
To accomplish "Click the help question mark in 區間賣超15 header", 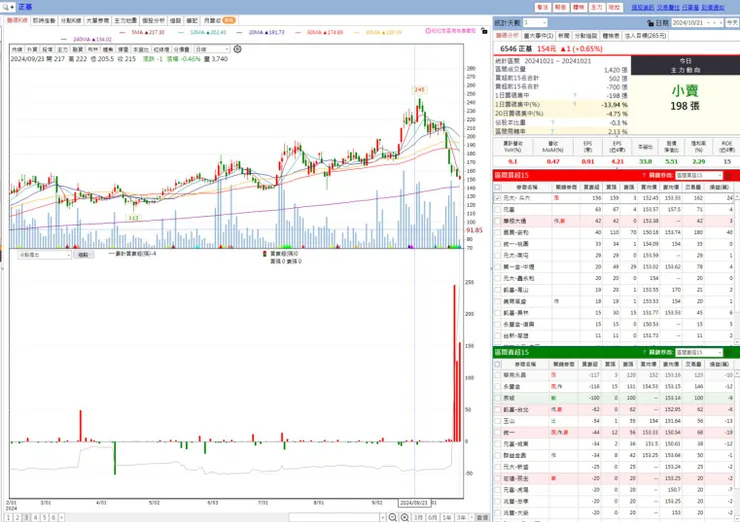I will click(x=644, y=353).
